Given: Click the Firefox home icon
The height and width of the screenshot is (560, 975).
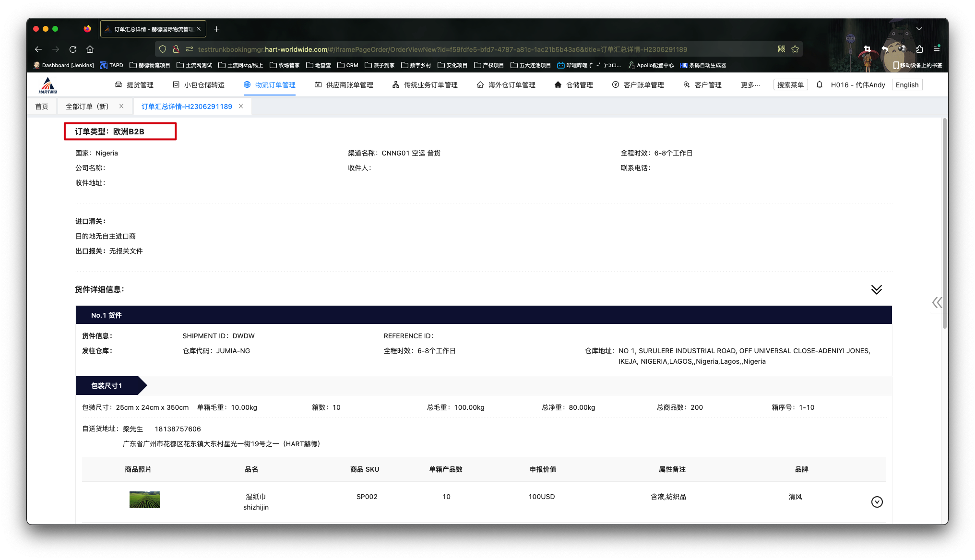Looking at the screenshot, I should coord(90,49).
